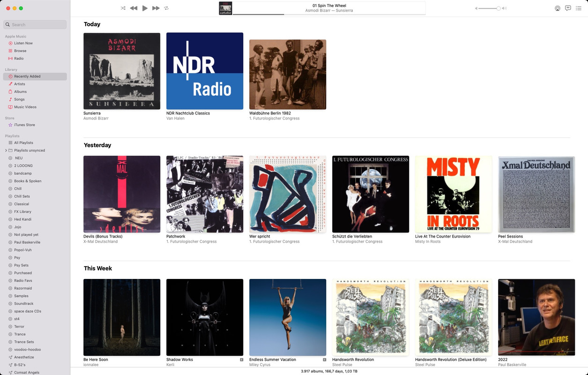Expand the Playlists unsynced folder
The width and height of the screenshot is (588, 375).
tap(6, 150)
